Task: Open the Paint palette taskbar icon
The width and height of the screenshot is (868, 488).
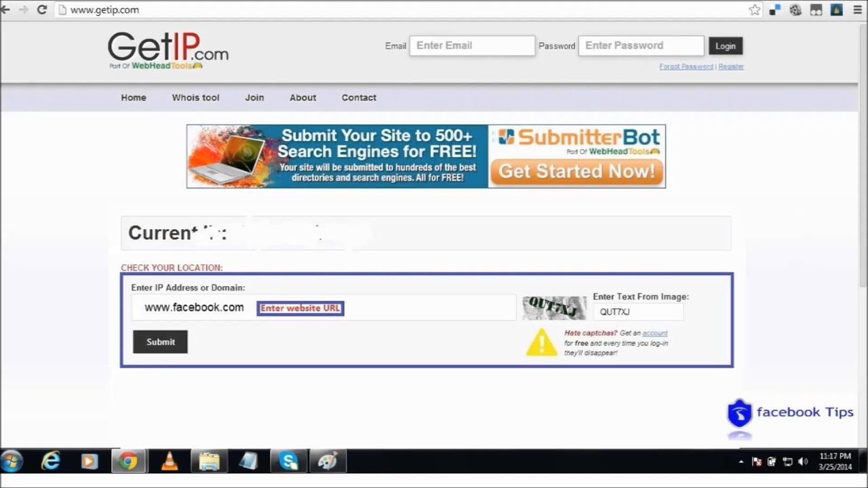Action: click(328, 462)
